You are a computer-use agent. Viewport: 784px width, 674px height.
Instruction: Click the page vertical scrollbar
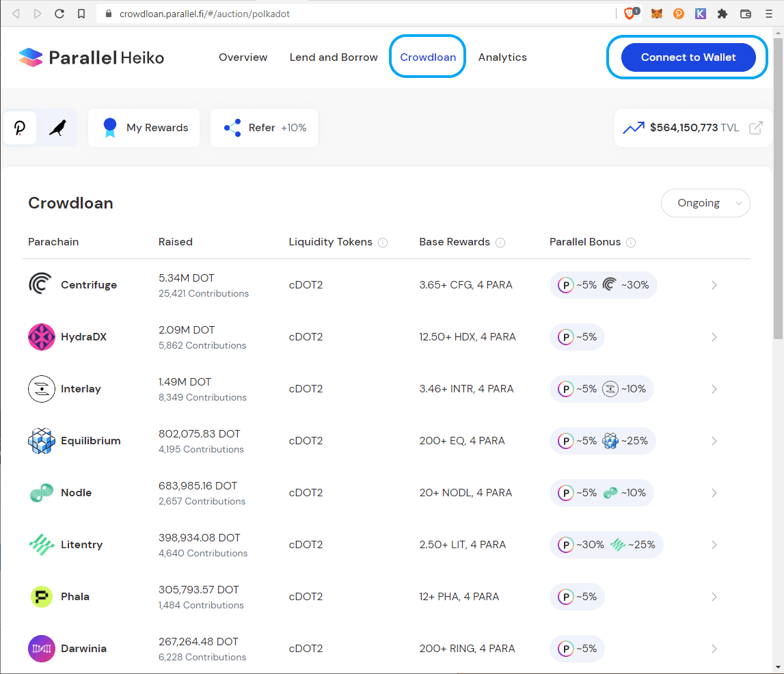click(779, 205)
